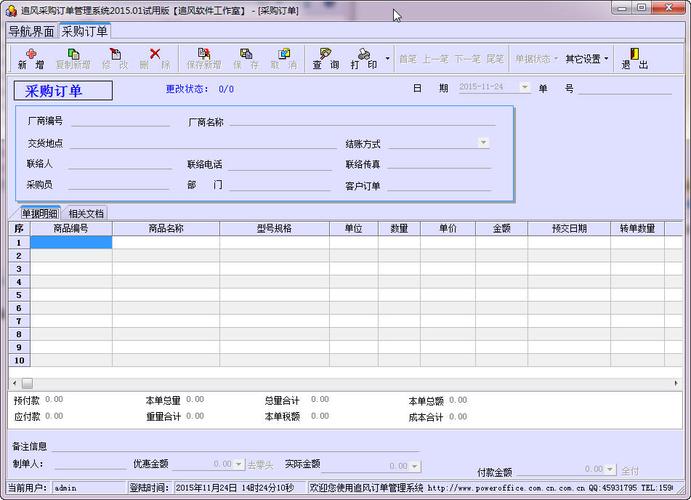Open the 相关文档 tab
This screenshot has height=500, width=691.
86,214
